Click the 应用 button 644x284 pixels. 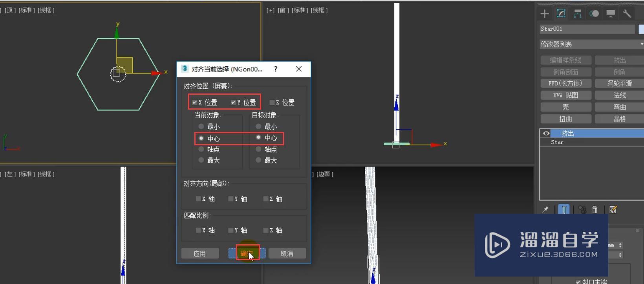[x=200, y=253]
